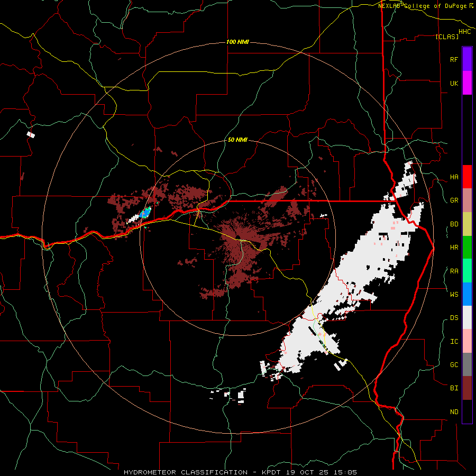
Task: Click the 100 NMI range ring label
Action: (237, 42)
